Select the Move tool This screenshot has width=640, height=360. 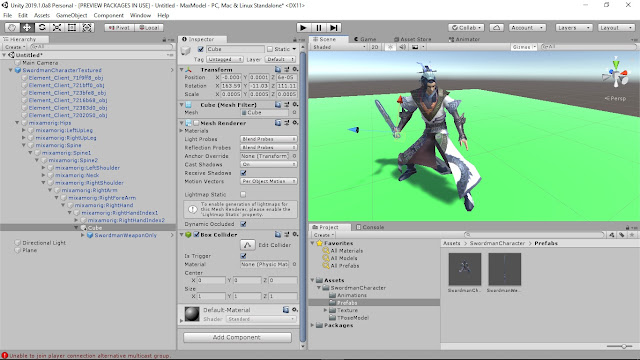(x=27, y=27)
